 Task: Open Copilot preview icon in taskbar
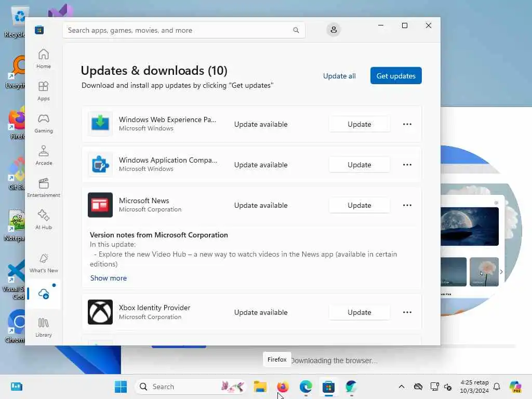point(515,387)
